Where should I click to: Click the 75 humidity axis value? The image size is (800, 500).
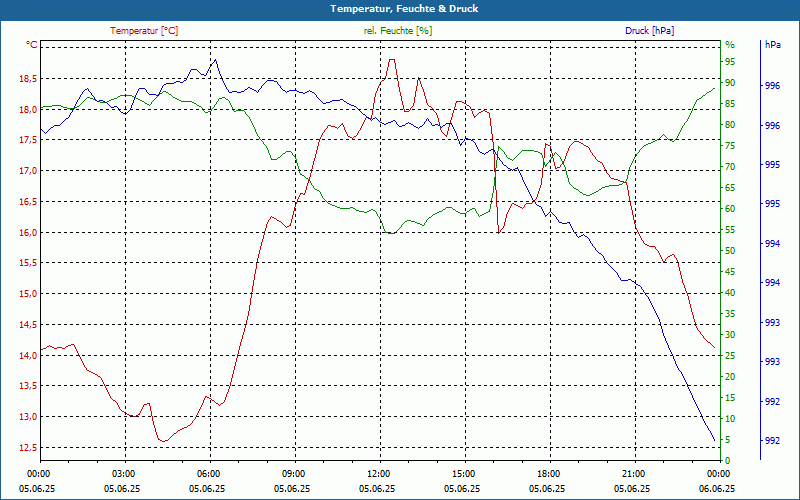730,145
